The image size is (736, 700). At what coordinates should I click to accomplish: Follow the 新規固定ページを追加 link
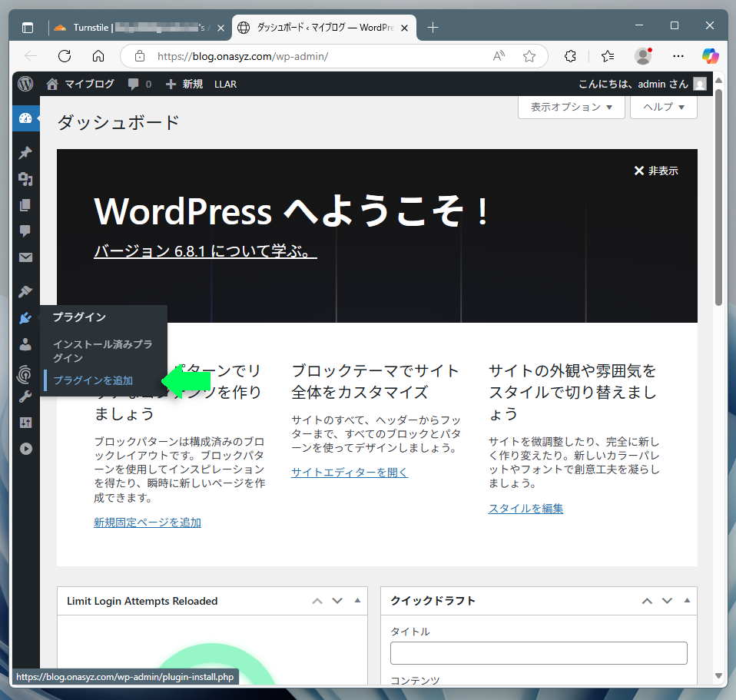pyautogui.click(x=148, y=523)
